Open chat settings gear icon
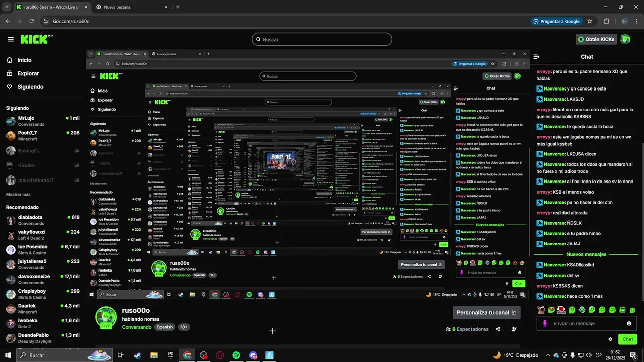This screenshot has width=644, height=362. [610, 339]
